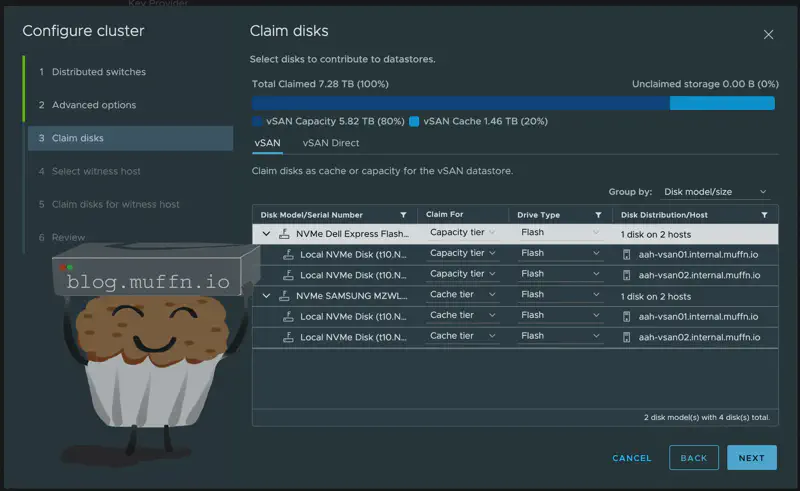The width and height of the screenshot is (800, 491).
Task: Open the Group by dropdown
Action: [715, 192]
